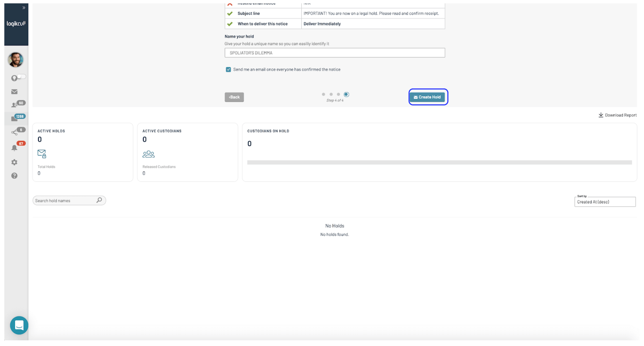Click the Custodians on Hold progress bar
Image resolution: width=644 pixels, height=346 pixels.
(439, 163)
